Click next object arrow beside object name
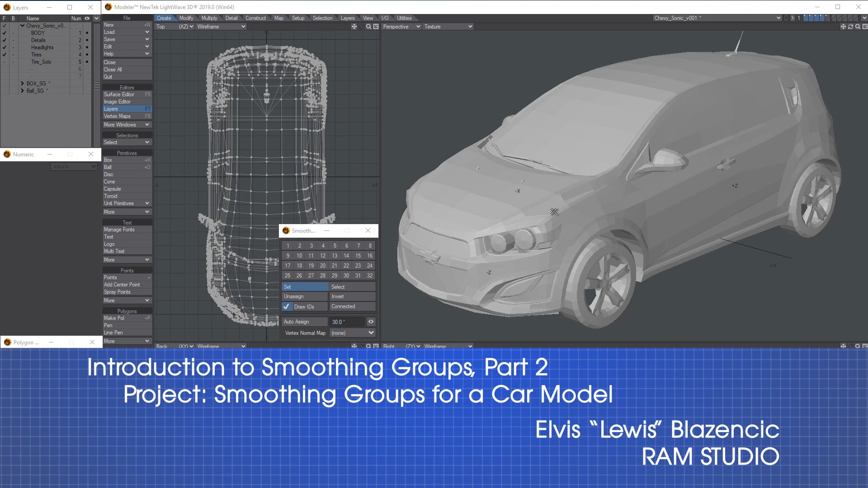This screenshot has height=488, width=868. click(792, 18)
